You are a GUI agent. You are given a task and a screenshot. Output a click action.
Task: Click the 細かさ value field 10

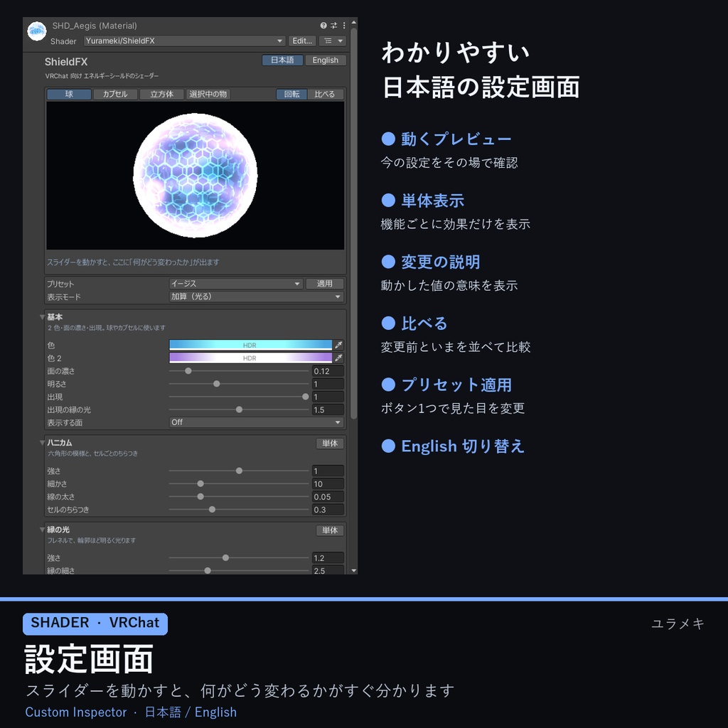(328, 483)
